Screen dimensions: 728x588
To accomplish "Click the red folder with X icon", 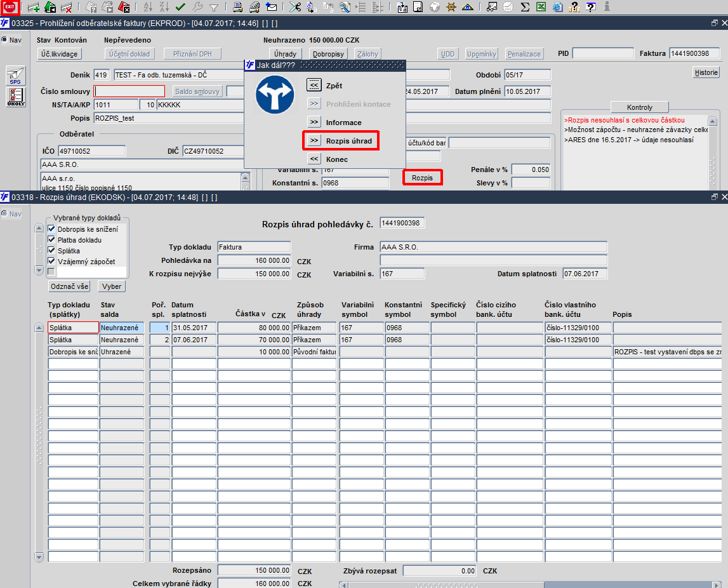I will click(124, 7).
